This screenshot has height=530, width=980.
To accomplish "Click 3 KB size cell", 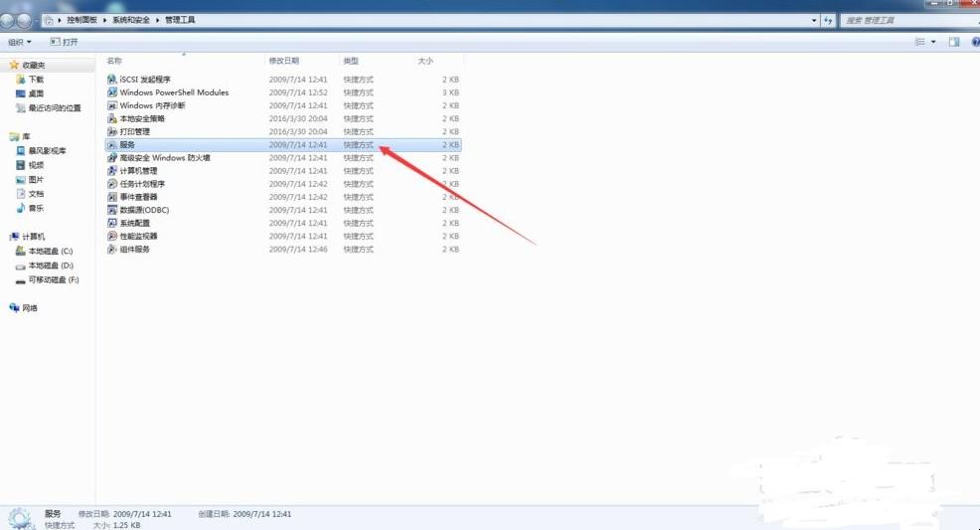I will coord(450,92).
